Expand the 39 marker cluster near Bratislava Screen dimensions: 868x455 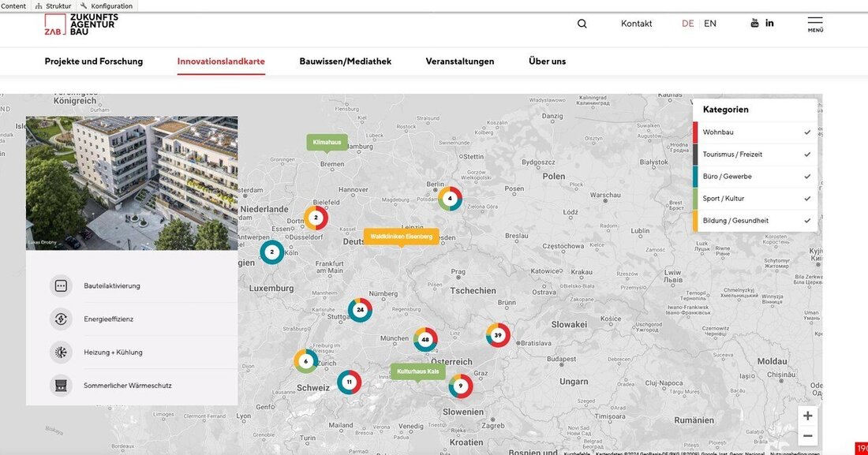point(497,335)
